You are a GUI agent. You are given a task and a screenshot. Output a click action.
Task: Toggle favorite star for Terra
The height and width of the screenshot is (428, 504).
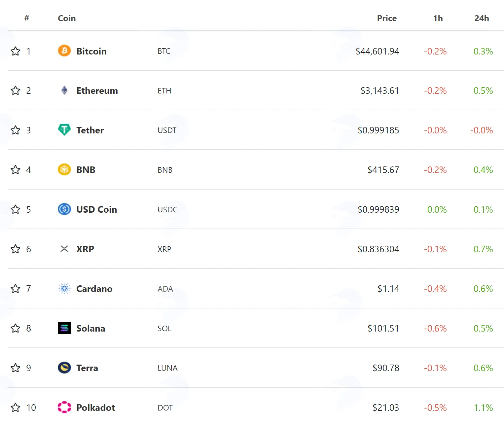16,368
